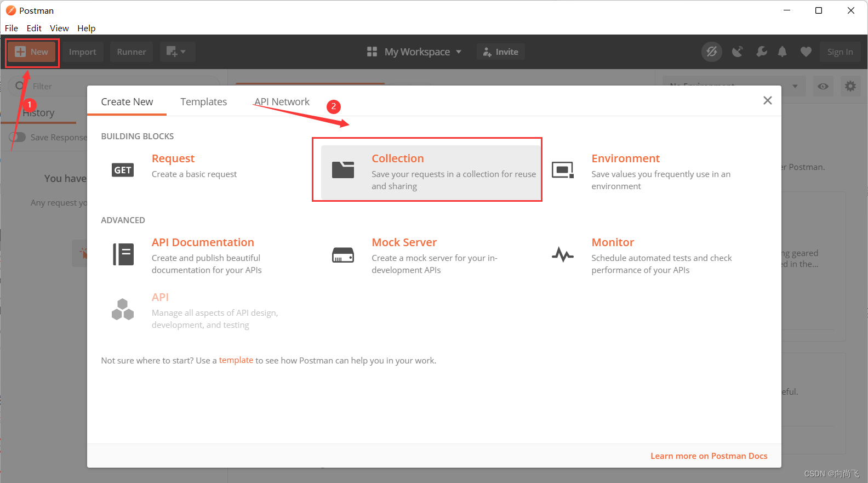Click 'Save your requests in a collection' description

(454, 180)
